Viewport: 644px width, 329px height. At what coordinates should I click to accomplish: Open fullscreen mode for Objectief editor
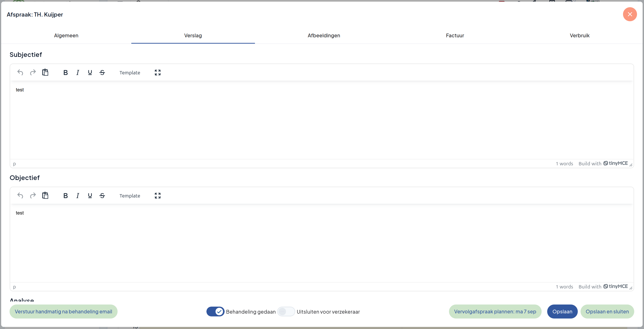157,195
